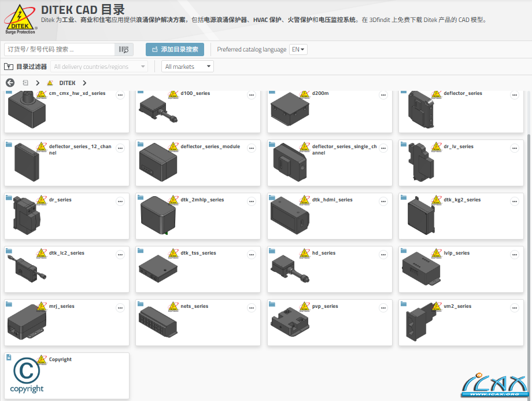Screen dimensions: 532x401
Task: Click the document icon on Copyright card
Action: pos(9,357)
